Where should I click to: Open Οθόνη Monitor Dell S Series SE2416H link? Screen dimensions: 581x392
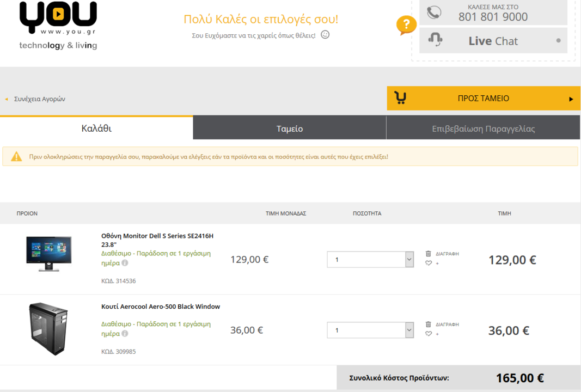click(x=157, y=240)
